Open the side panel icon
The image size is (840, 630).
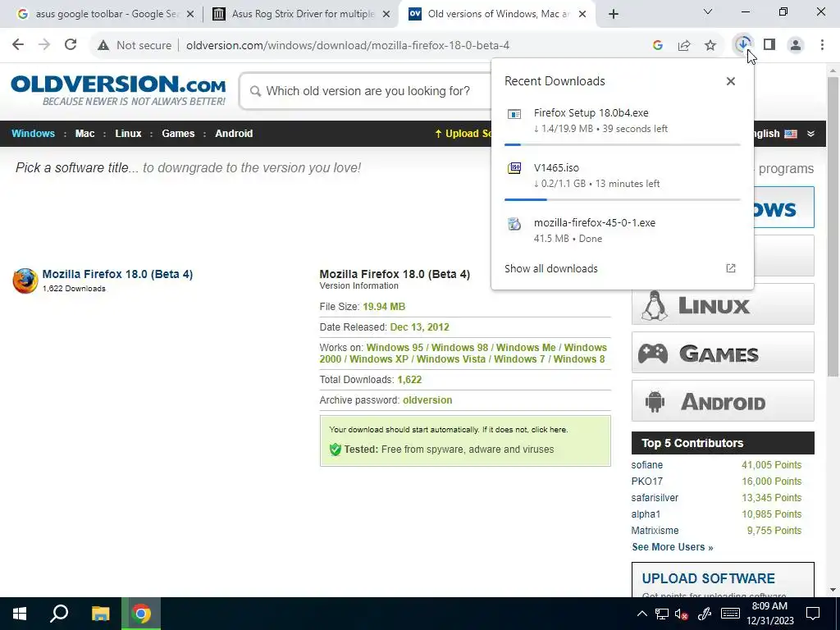[x=769, y=44]
